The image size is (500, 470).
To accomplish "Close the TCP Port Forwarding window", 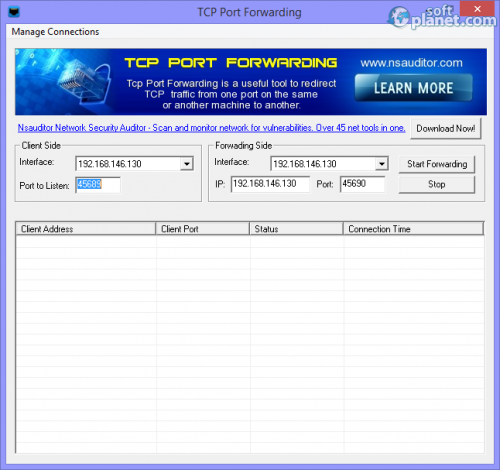I will [477, 9].
